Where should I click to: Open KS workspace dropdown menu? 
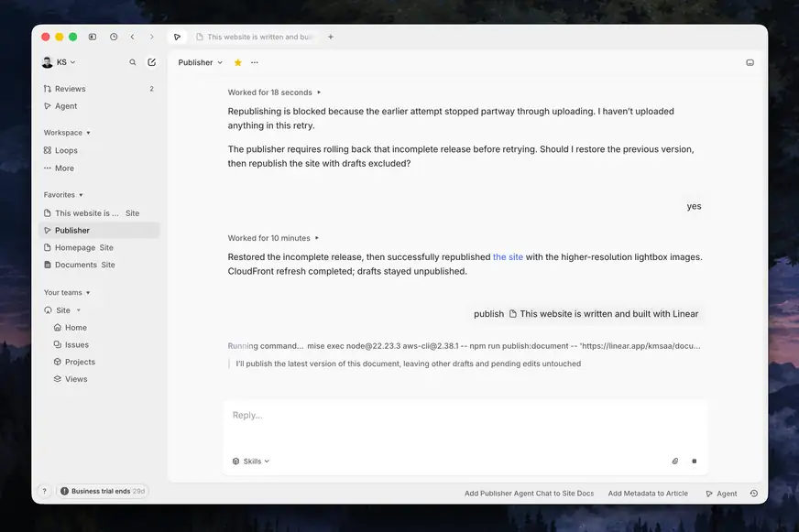tap(59, 62)
